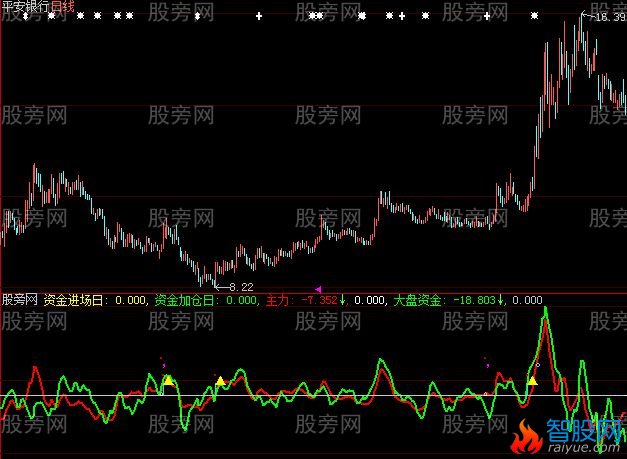The height and width of the screenshot is (459, 627).
Task: Click the 股旁网 indicator name in the sub-panel header
Action: [x=20, y=300]
